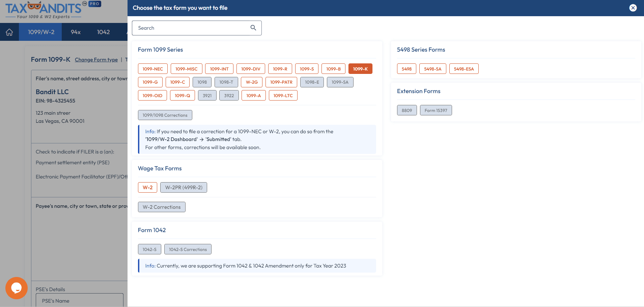Open 1099/1098 Corrections
644x307 pixels.
pyautogui.click(x=165, y=115)
